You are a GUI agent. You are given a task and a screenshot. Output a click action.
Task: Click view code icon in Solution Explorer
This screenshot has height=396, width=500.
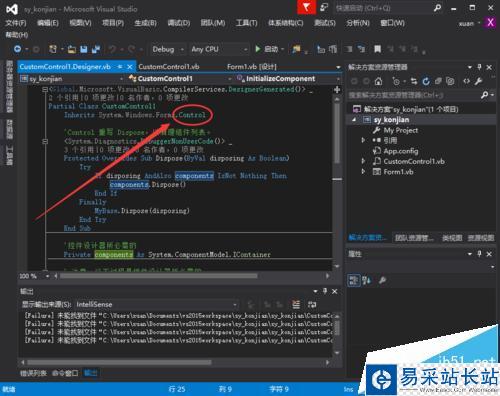(x=466, y=81)
